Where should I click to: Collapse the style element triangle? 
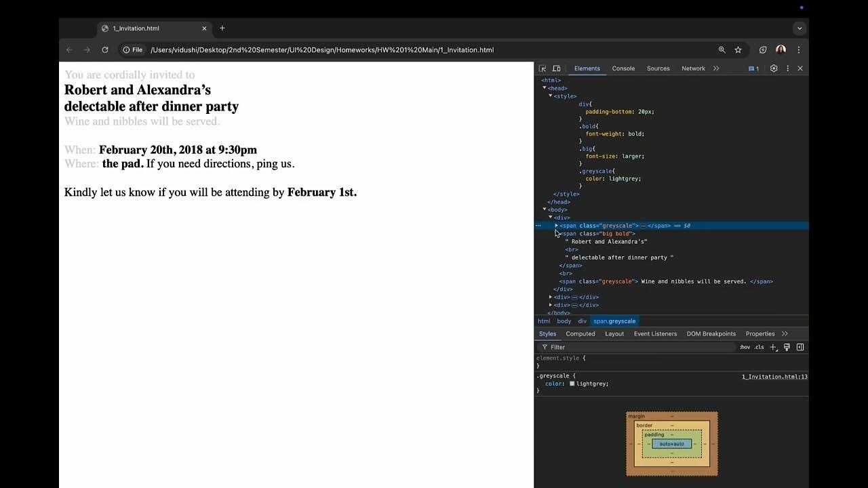pos(550,96)
